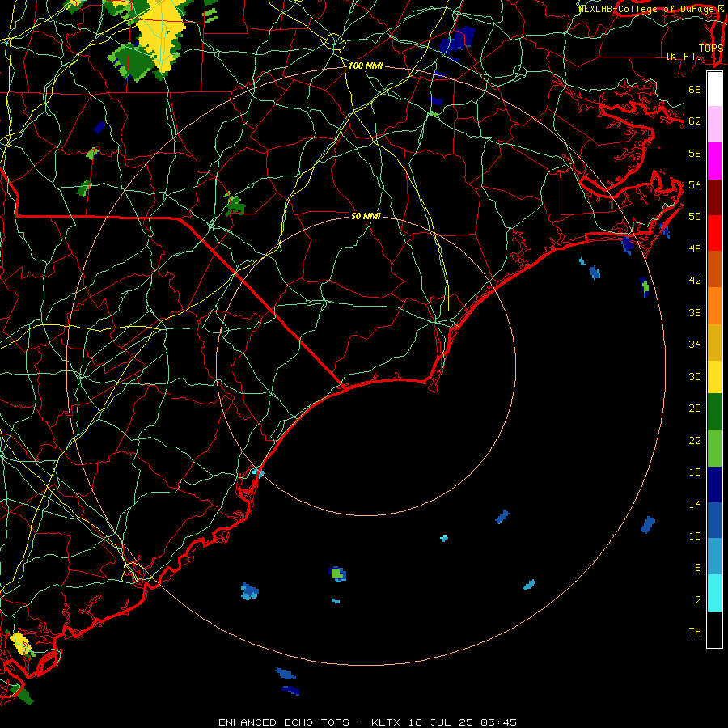Click the large yellow echo top area at map top
Screen dimensions: 728x728
click(x=162, y=35)
